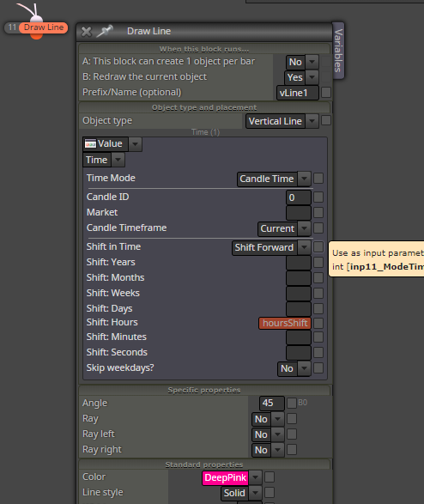
Task: Click the Shift: Years input field
Action: coord(299,263)
